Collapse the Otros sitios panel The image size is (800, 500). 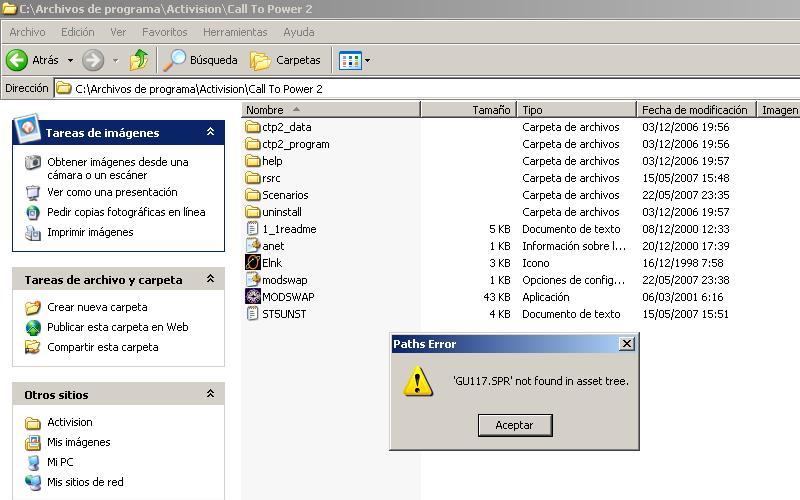coord(210,394)
